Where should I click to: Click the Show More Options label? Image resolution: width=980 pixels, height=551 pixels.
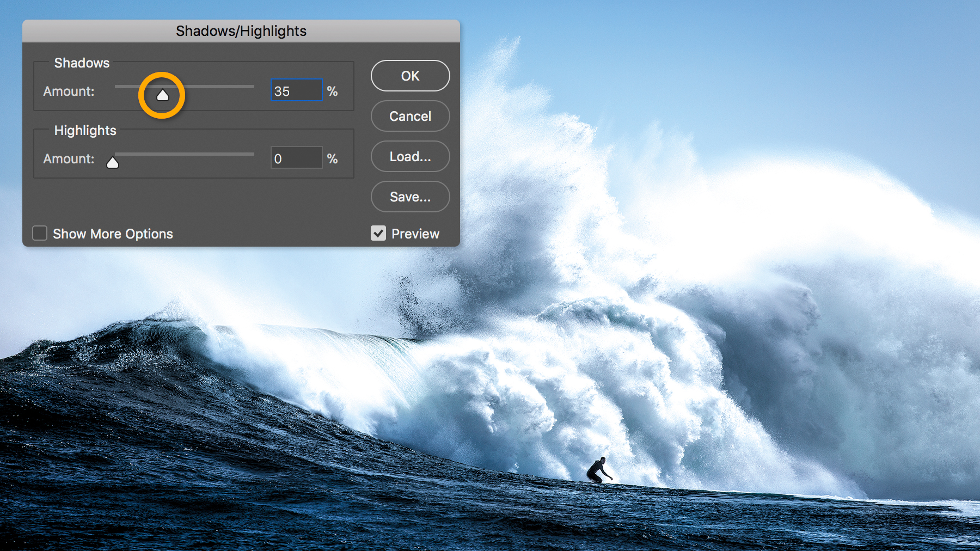113,234
